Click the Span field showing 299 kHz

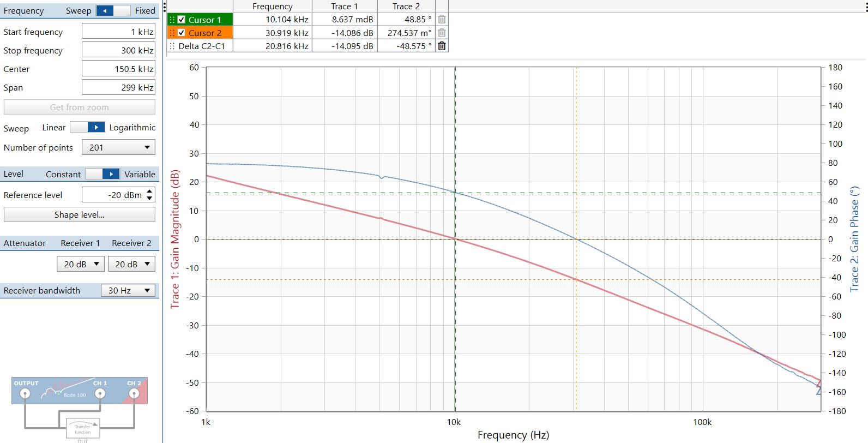[x=118, y=87]
